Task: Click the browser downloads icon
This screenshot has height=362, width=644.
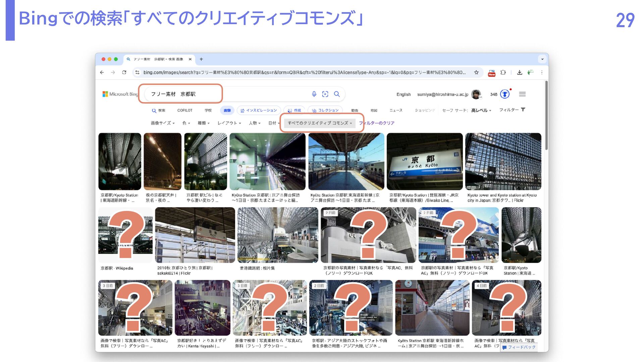Action: point(520,72)
